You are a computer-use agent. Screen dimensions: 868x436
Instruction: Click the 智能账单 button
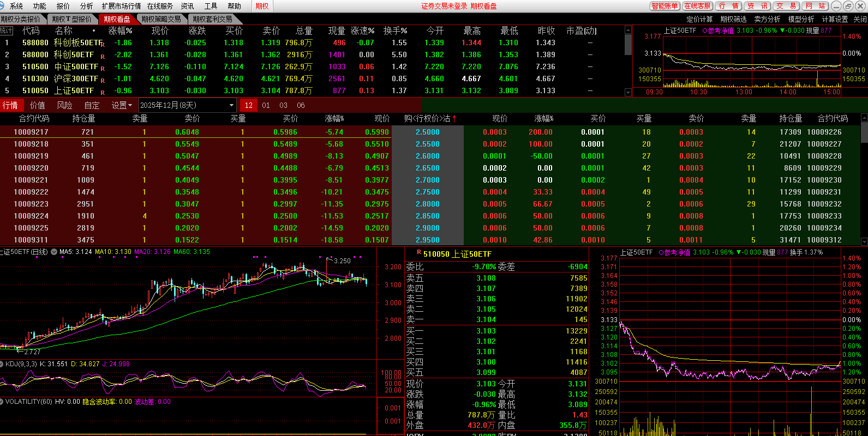pos(665,6)
